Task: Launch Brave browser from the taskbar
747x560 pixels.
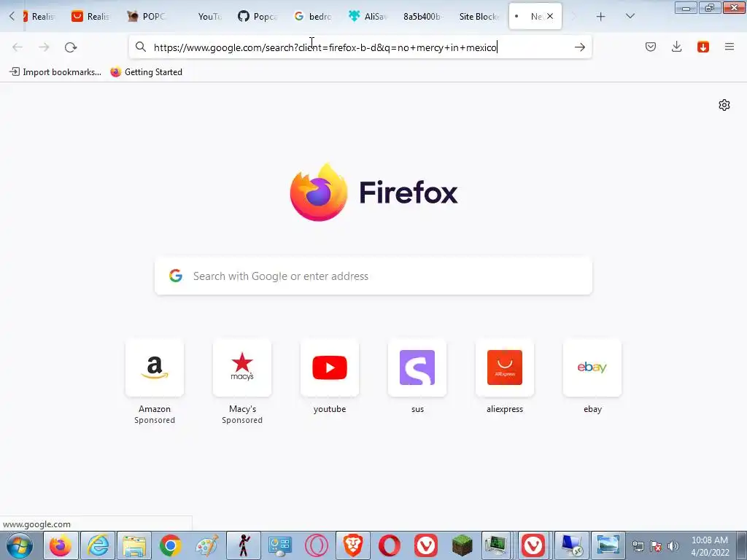Action: (x=353, y=545)
